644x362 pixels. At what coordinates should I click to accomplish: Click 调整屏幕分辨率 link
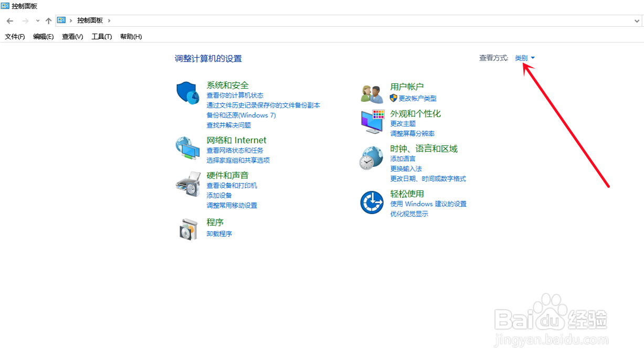pos(413,134)
